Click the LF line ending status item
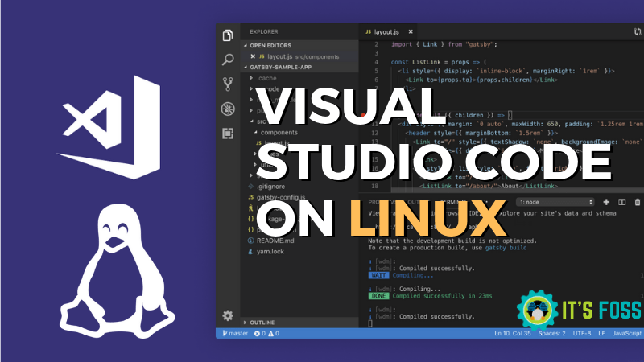The height and width of the screenshot is (362, 644). [x=601, y=333]
